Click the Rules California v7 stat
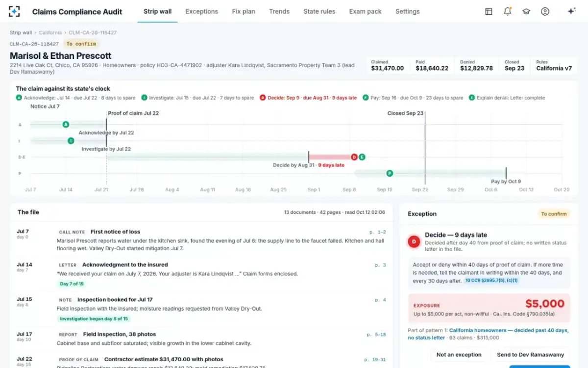This screenshot has width=588, height=368. (554, 66)
